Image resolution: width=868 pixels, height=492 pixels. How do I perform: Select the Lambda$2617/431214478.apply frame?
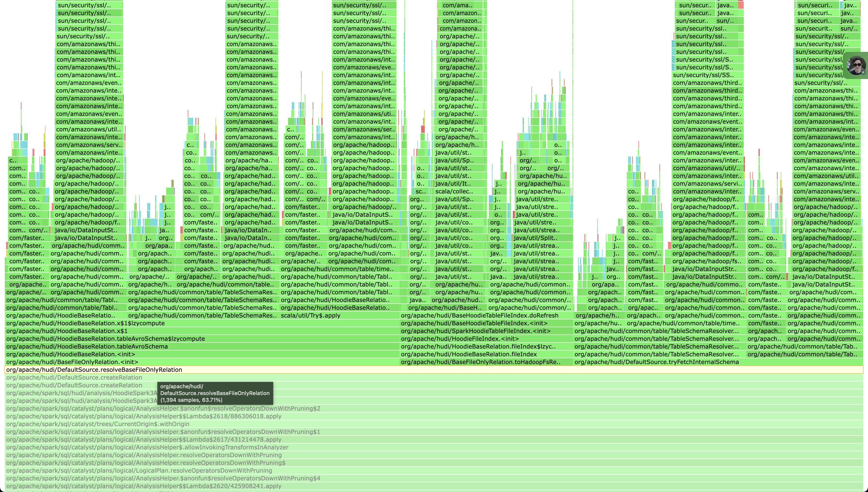(143, 440)
